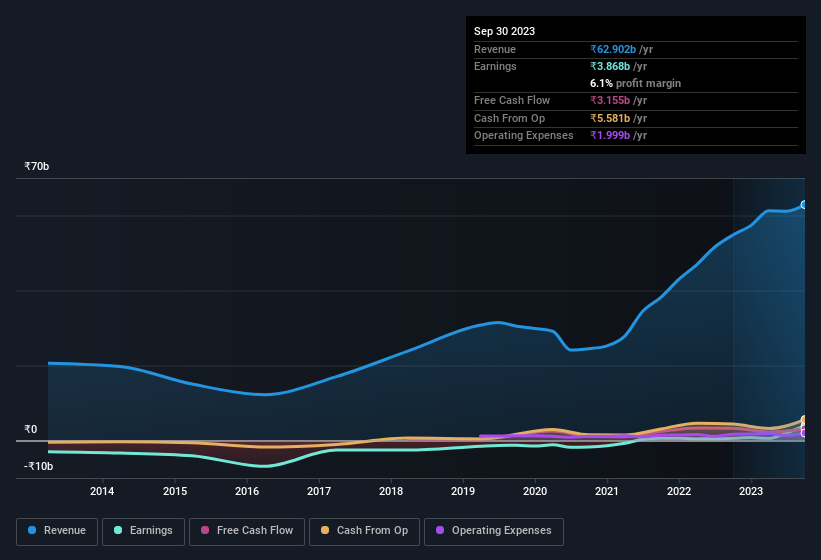Click the 2016 x-axis label

(247, 491)
